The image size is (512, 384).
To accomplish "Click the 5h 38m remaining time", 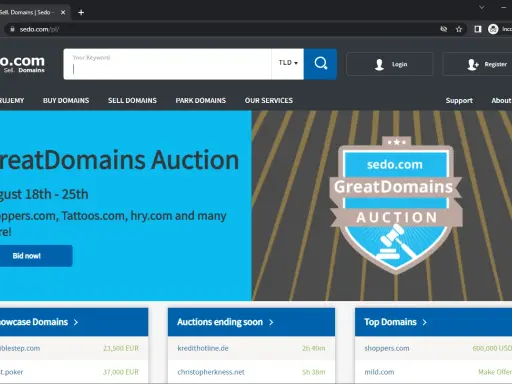I will point(313,372).
